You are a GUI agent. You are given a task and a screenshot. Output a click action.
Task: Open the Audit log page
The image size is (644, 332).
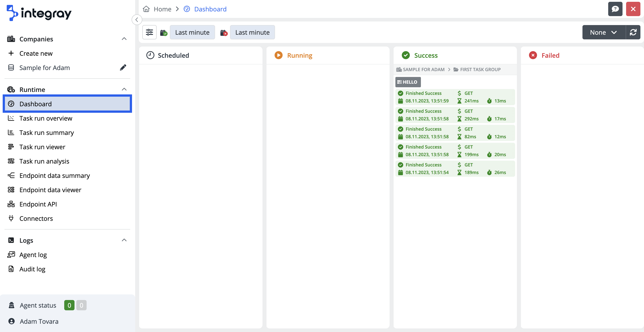pyautogui.click(x=32, y=269)
